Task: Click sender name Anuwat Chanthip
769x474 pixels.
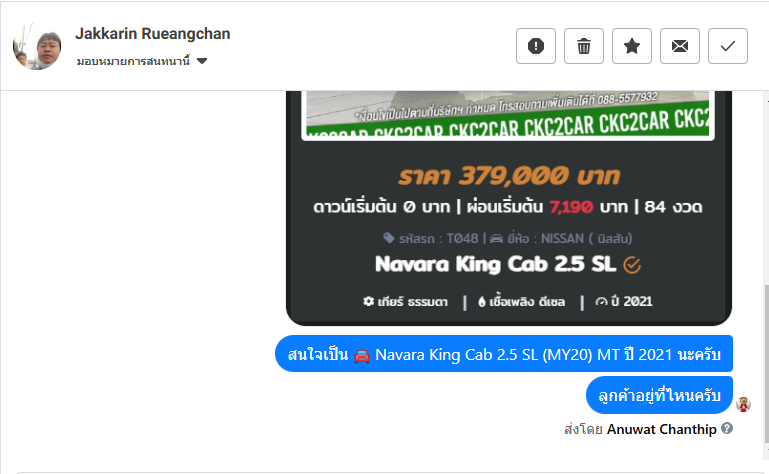Action: click(x=662, y=429)
